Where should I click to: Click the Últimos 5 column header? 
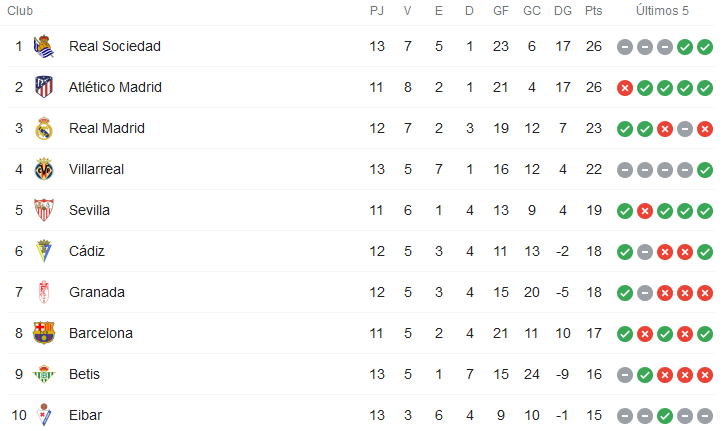click(662, 11)
